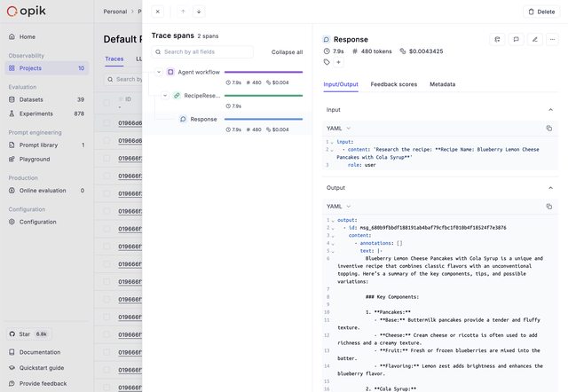568x392 pixels.
Task: Copy the Input YAML content
Action: tap(549, 128)
